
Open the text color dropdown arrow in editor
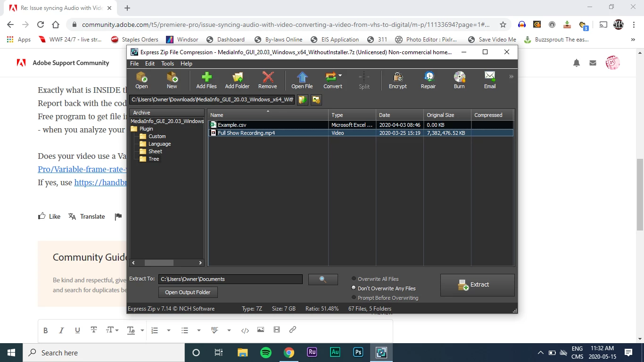[142, 330]
